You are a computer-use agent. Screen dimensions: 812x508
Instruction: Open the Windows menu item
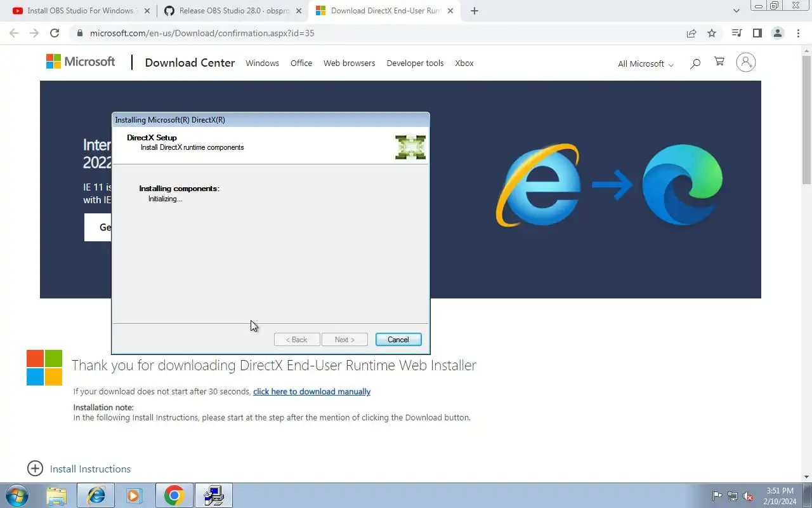coord(262,63)
